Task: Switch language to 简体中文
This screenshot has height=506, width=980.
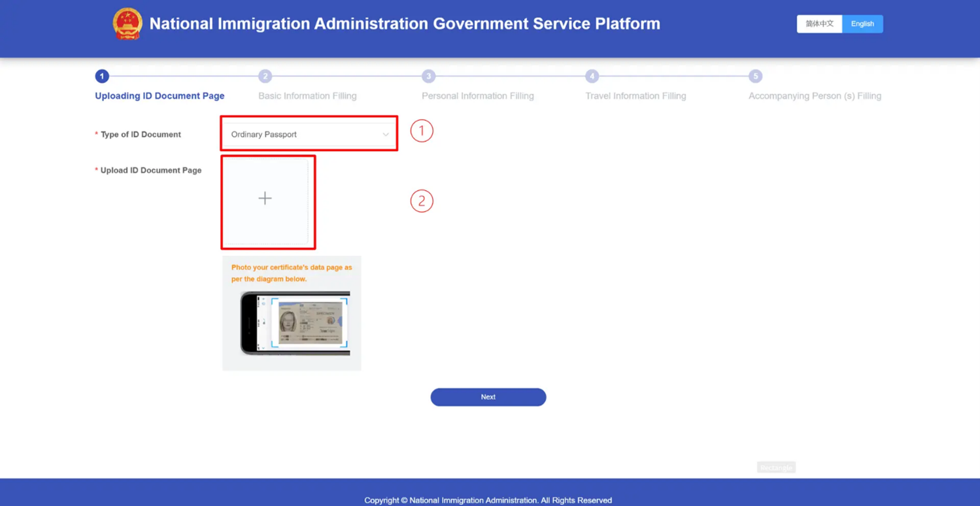Action: 819,24
